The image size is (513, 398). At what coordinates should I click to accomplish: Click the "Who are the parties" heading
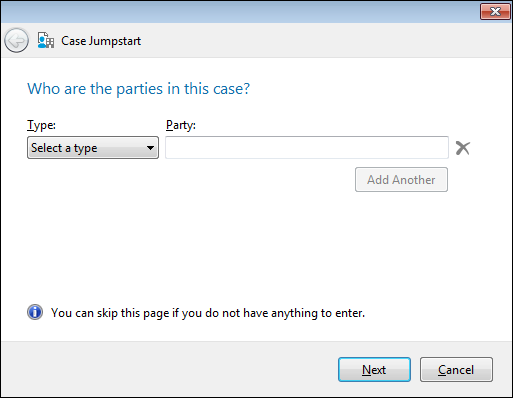pyautogui.click(x=138, y=89)
